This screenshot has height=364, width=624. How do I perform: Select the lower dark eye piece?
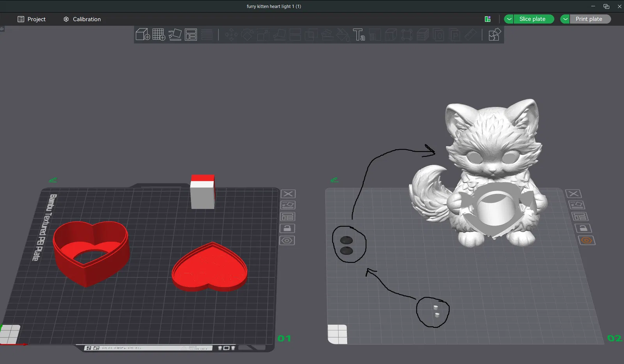click(346, 251)
